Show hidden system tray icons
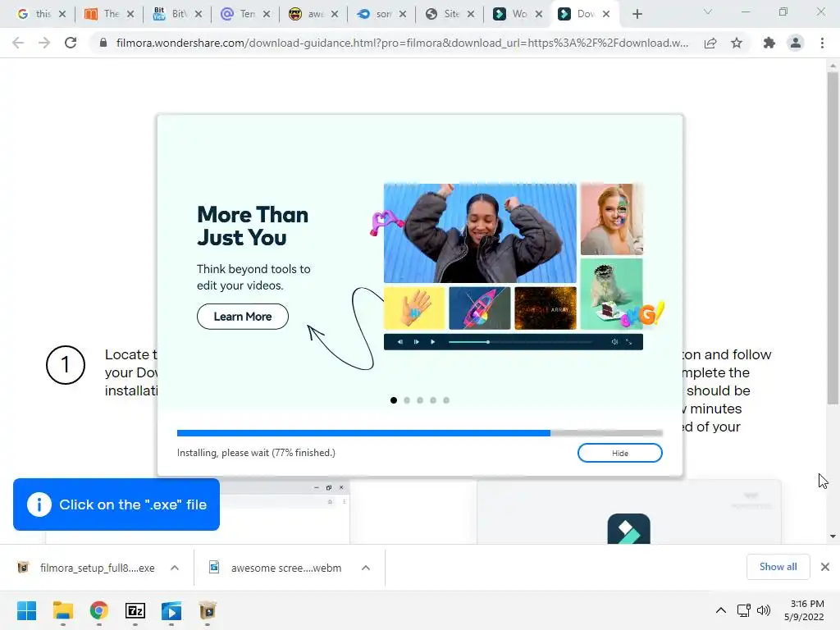 coord(721,610)
